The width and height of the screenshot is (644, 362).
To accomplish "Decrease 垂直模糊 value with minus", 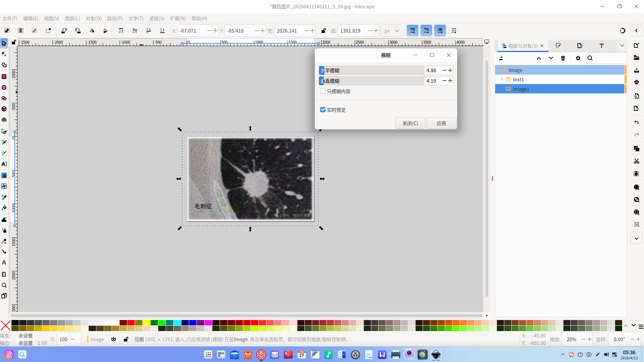I will click(444, 81).
